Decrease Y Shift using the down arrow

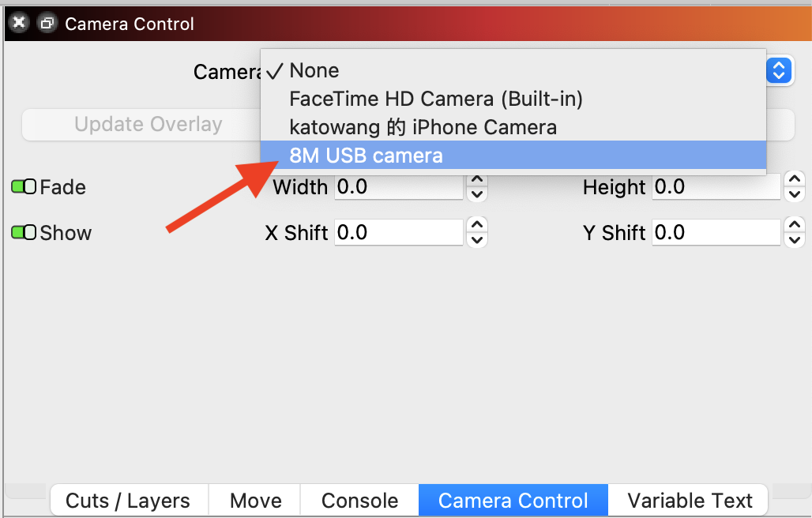click(795, 240)
